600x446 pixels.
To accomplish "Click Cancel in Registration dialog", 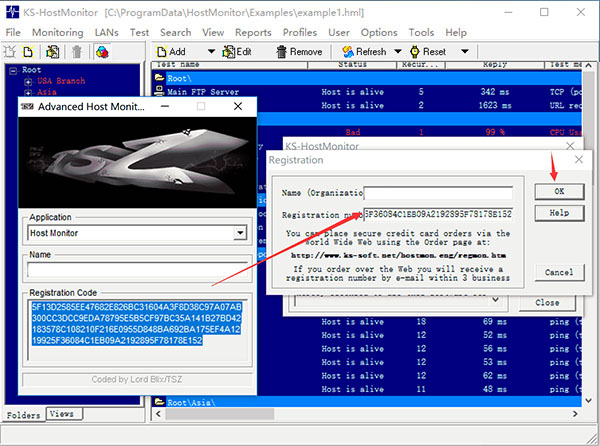I will 559,272.
